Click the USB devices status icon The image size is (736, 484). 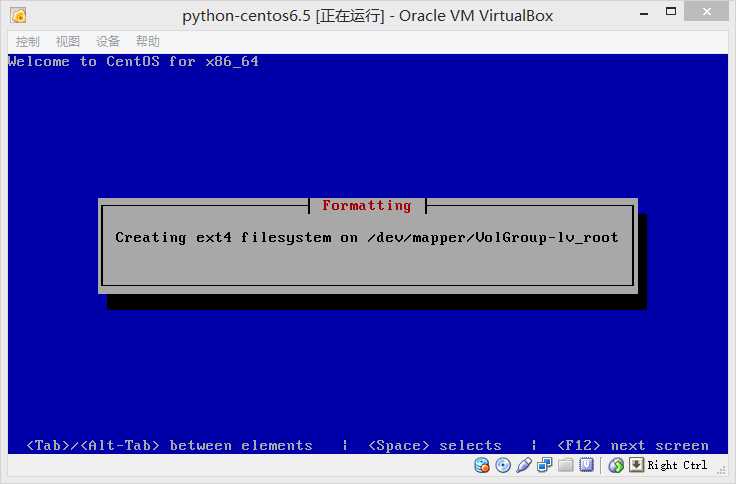pyautogui.click(x=524, y=465)
